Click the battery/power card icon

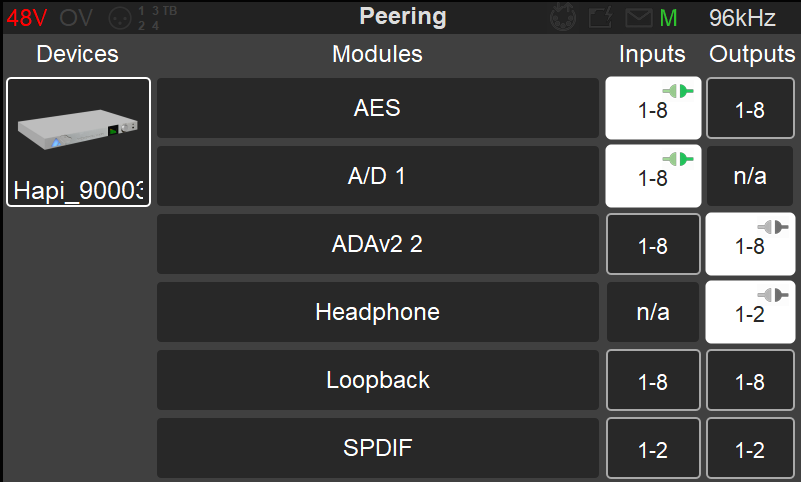601,18
